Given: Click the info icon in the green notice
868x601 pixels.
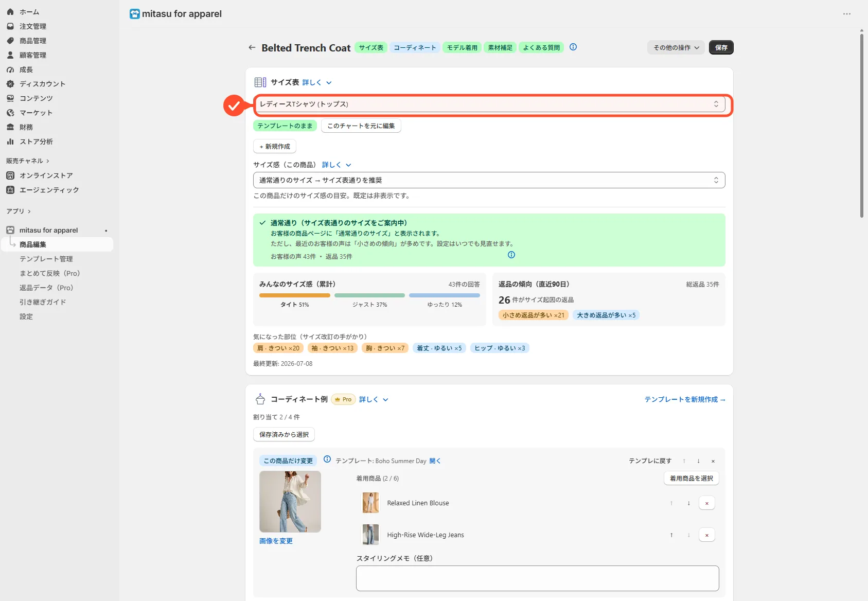Looking at the screenshot, I should 511,255.
